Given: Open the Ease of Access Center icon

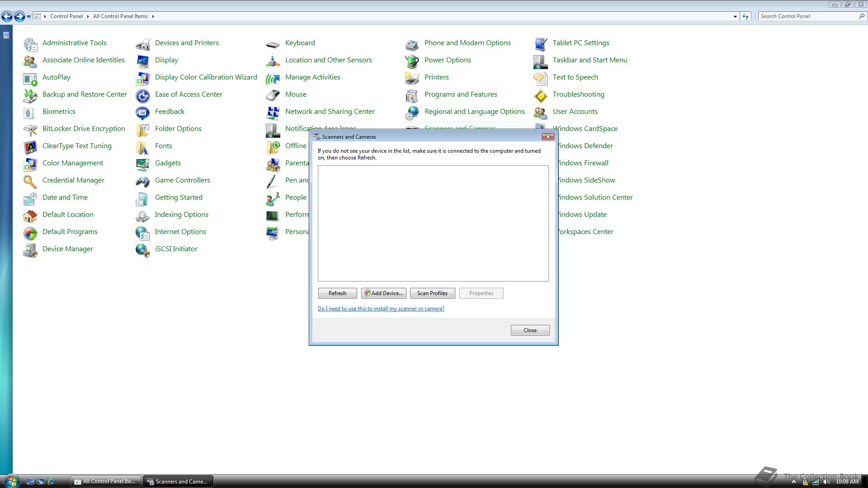Looking at the screenshot, I should coord(143,95).
